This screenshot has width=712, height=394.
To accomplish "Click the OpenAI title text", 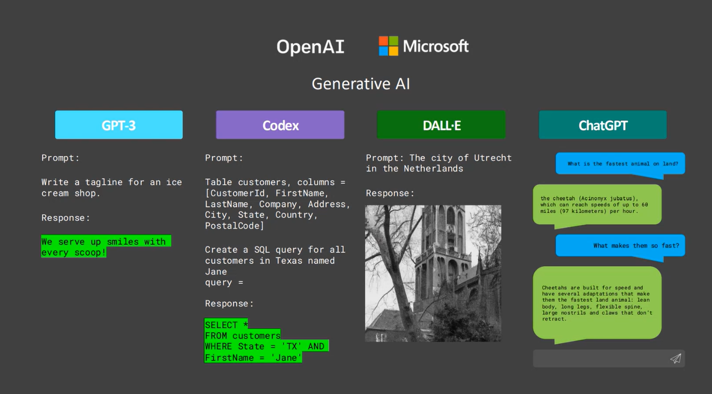I will tap(311, 47).
